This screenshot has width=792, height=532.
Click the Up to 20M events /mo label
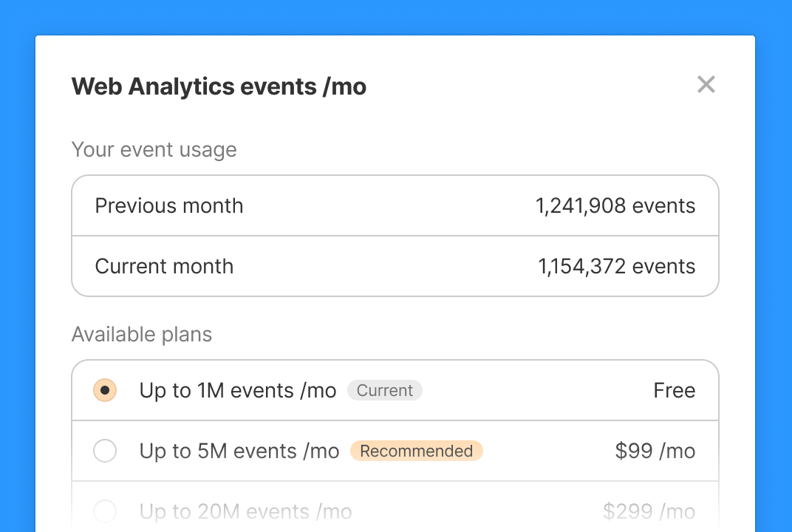click(246, 511)
